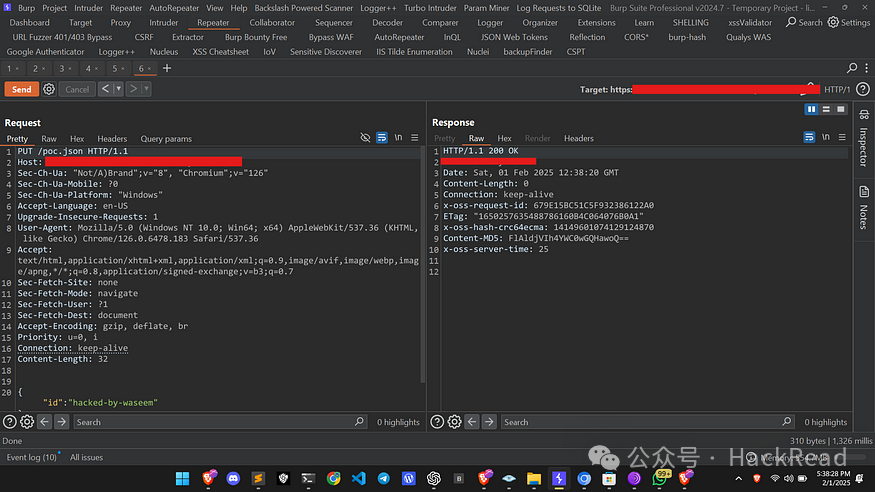This screenshot has height=492, width=875.
Task: Open the back history dropdown arrow
Action: click(x=118, y=89)
